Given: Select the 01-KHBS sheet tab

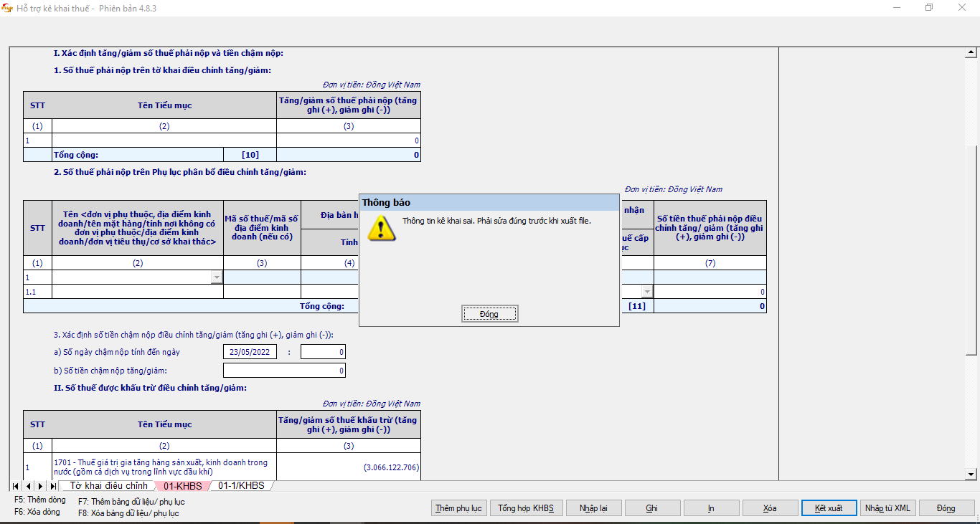Looking at the screenshot, I should point(182,486).
